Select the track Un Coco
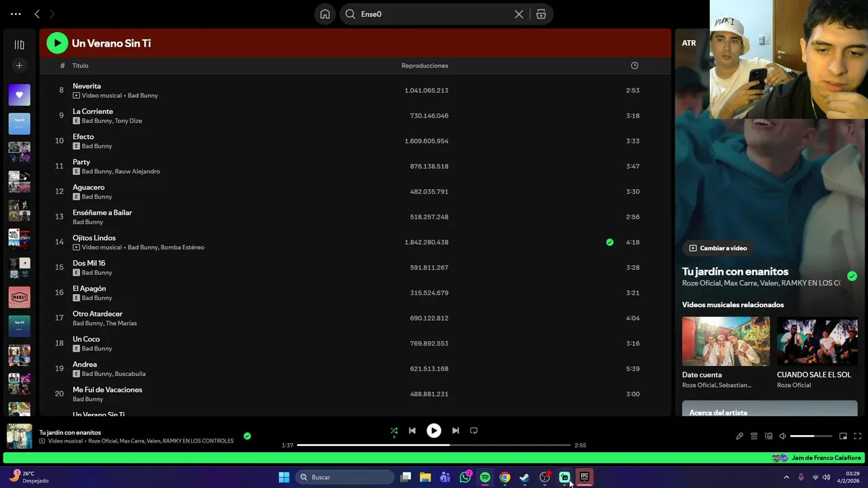 coord(86,339)
